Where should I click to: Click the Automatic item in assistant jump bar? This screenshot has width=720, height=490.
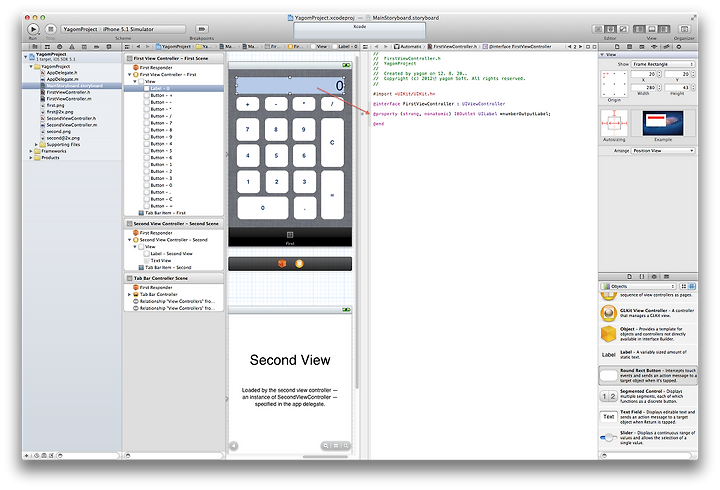(407, 46)
